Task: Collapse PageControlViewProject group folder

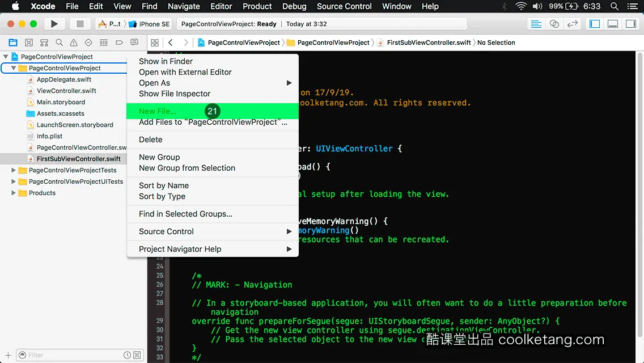Action: (x=14, y=68)
